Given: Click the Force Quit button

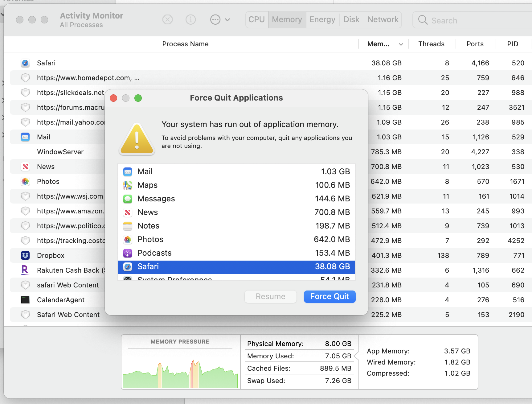Looking at the screenshot, I should (329, 297).
